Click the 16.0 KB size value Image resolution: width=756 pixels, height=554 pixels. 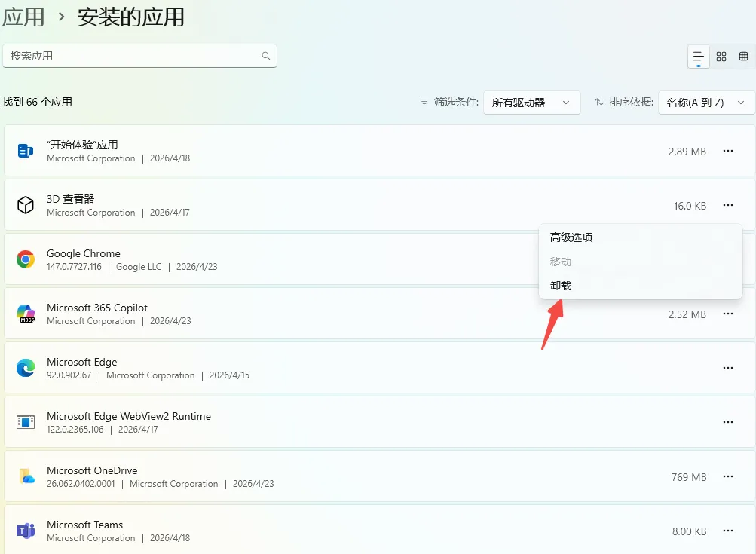tap(690, 206)
